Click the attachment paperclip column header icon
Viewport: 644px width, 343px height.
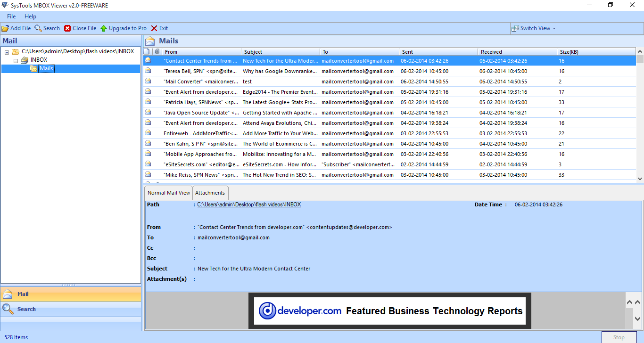coord(157,52)
